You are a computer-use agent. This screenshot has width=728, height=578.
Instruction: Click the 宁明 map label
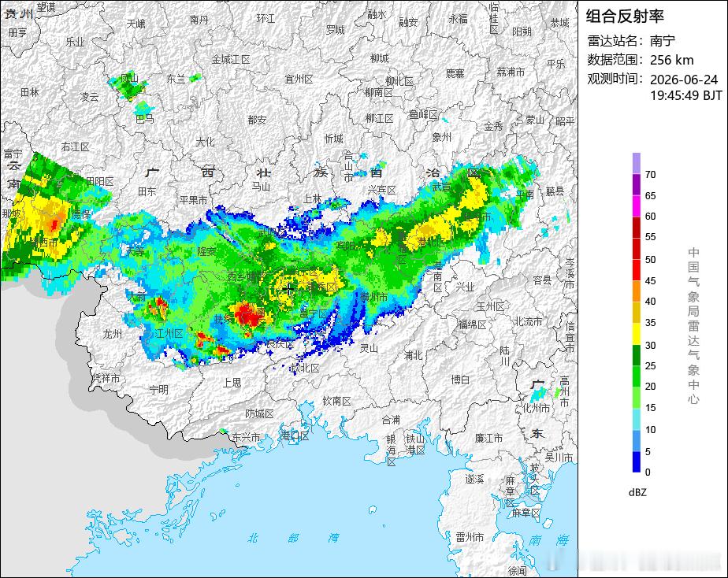coord(159,390)
